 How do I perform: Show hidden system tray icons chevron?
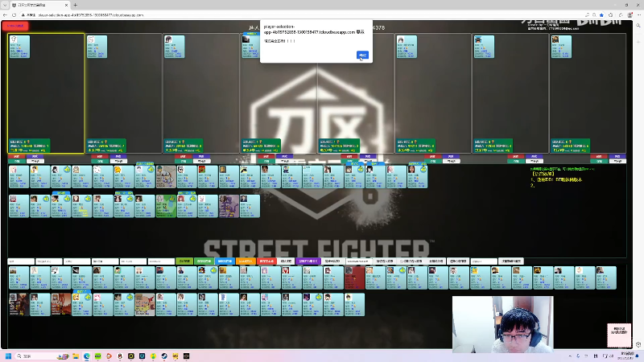[570, 356]
